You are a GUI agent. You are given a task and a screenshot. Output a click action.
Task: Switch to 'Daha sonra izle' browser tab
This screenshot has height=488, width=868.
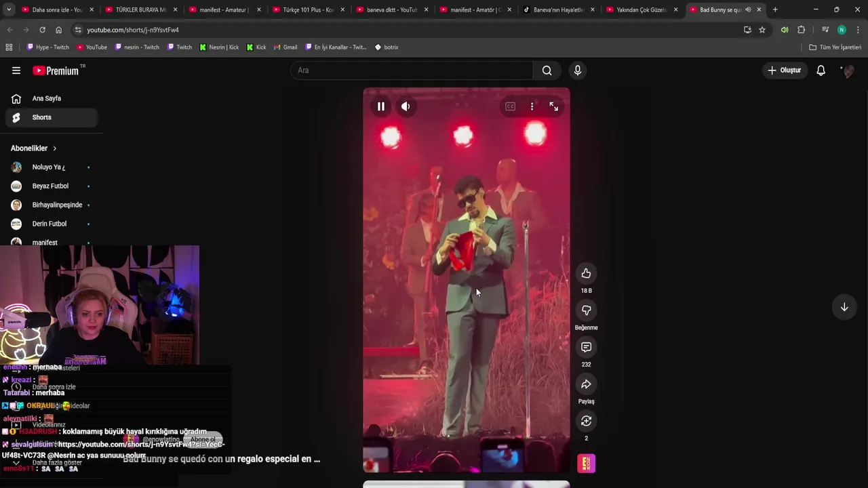57,9
